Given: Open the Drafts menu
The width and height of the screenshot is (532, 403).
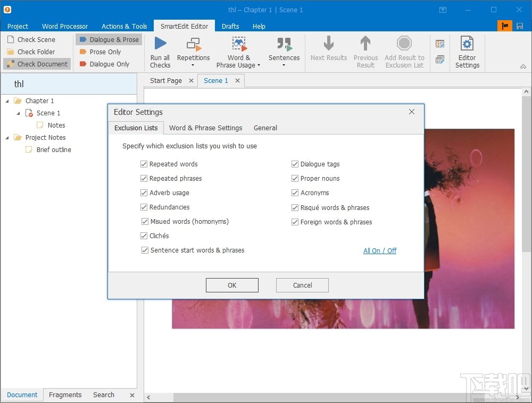Looking at the screenshot, I should point(230,26).
